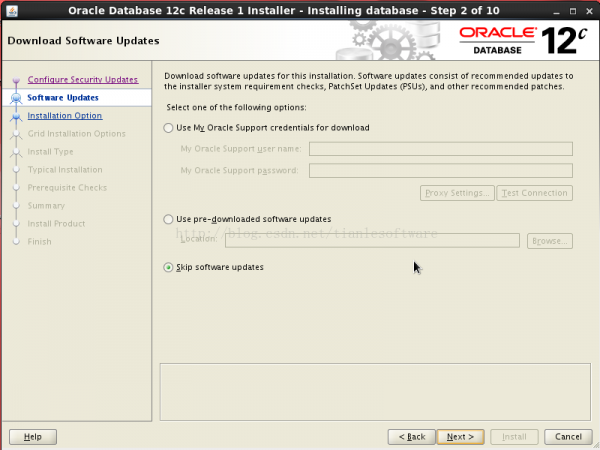Click Configure Security Updates step marker icon

pyautogui.click(x=16, y=80)
